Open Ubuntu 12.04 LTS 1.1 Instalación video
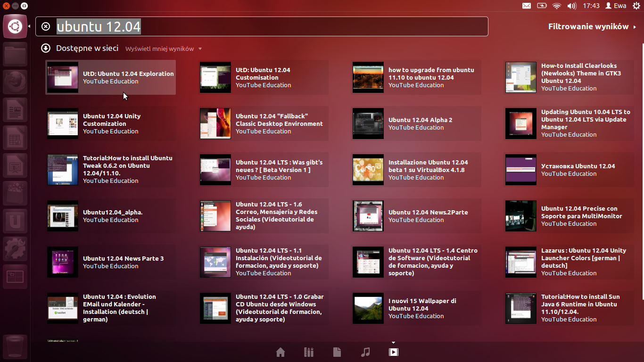This screenshot has height=362, width=644. [x=264, y=262]
